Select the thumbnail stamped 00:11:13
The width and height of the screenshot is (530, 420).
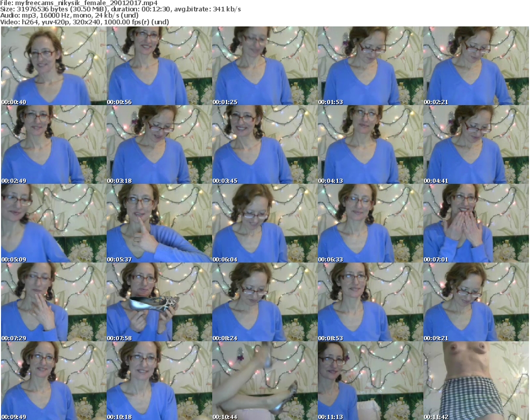pyautogui.click(x=371, y=381)
